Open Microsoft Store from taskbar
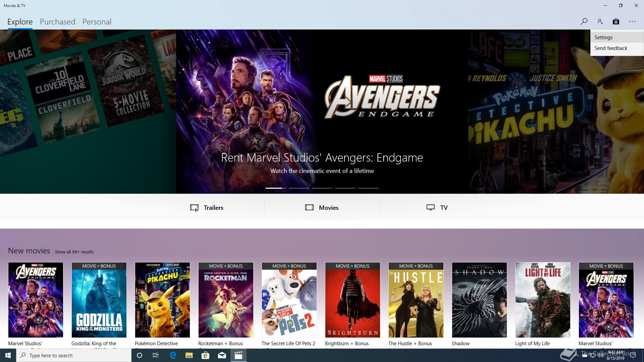Image resolution: width=644 pixels, height=362 pixels. click(x=205, y=355)
